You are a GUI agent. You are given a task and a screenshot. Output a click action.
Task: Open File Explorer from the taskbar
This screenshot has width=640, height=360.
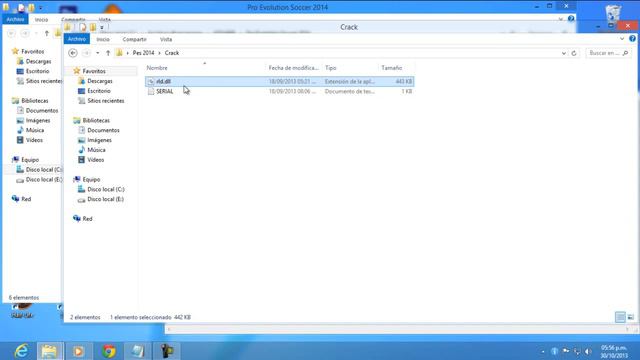pyautogui.click(x=50, y=351)
